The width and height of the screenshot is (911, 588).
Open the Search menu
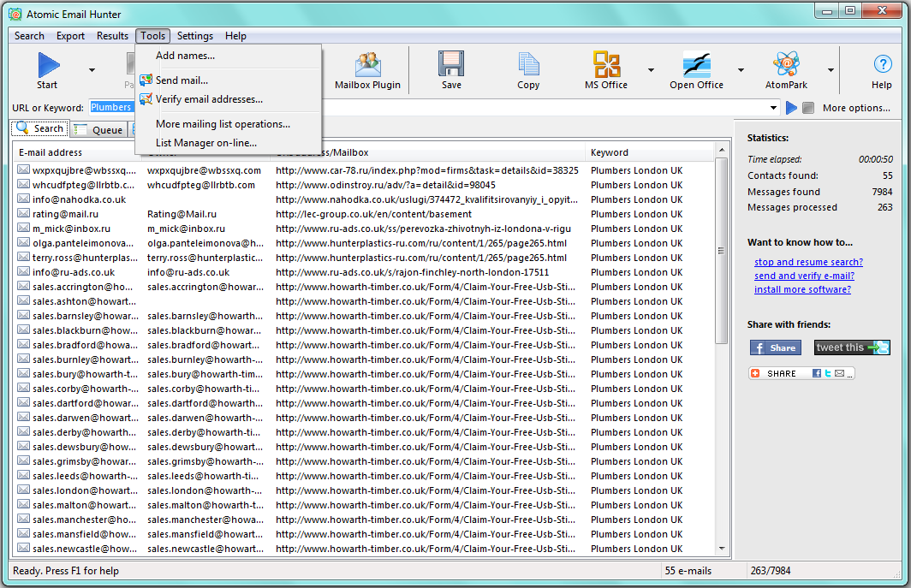(x=29, y=36)
